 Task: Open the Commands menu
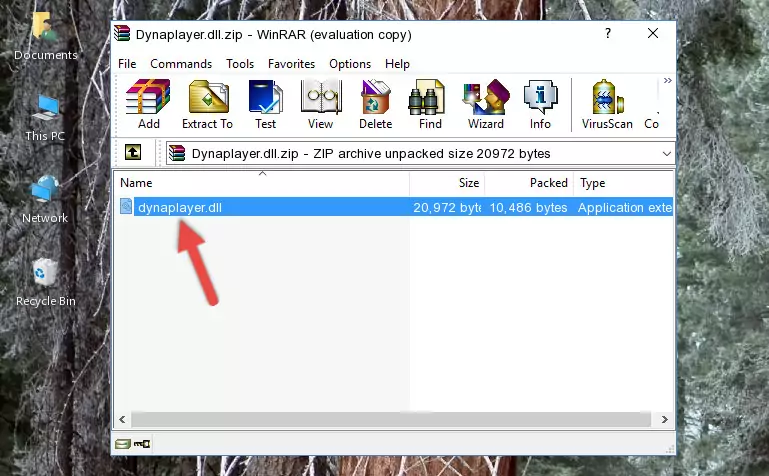point(181,64)
